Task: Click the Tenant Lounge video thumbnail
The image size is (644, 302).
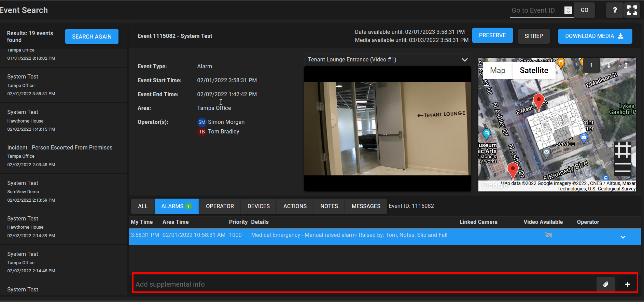Action: (x=388, y=129)
